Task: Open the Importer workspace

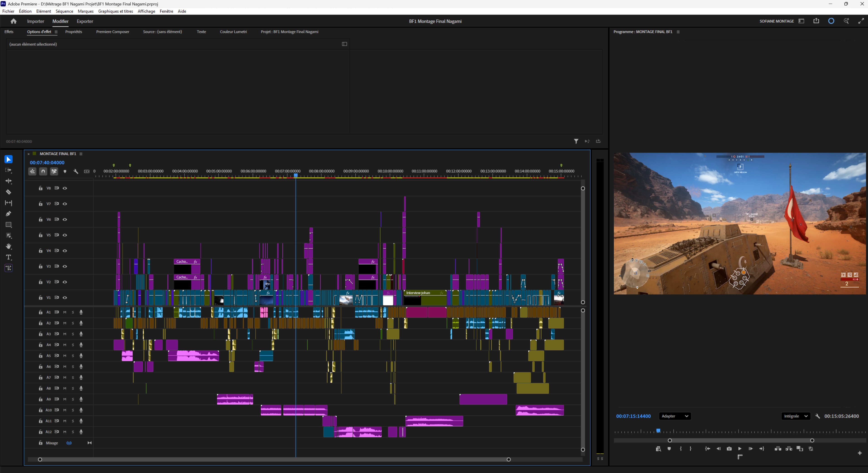Action: pyautogui.click(x=35, y=21)
